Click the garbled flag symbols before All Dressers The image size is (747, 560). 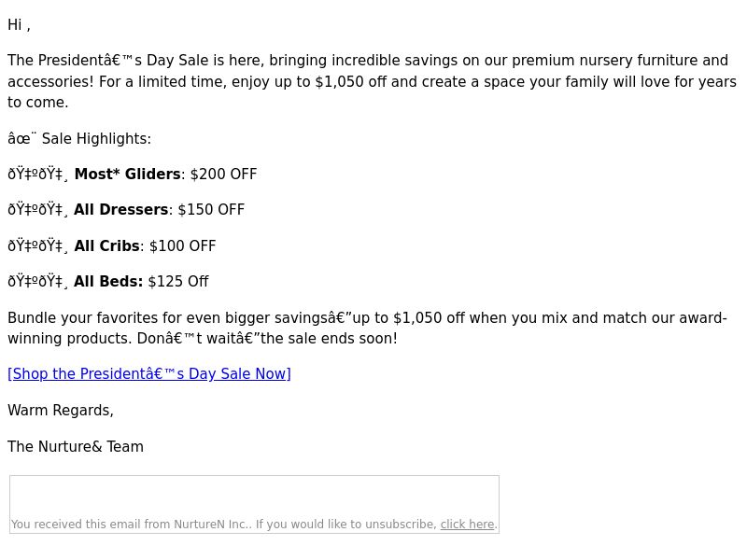click(38, 210)
